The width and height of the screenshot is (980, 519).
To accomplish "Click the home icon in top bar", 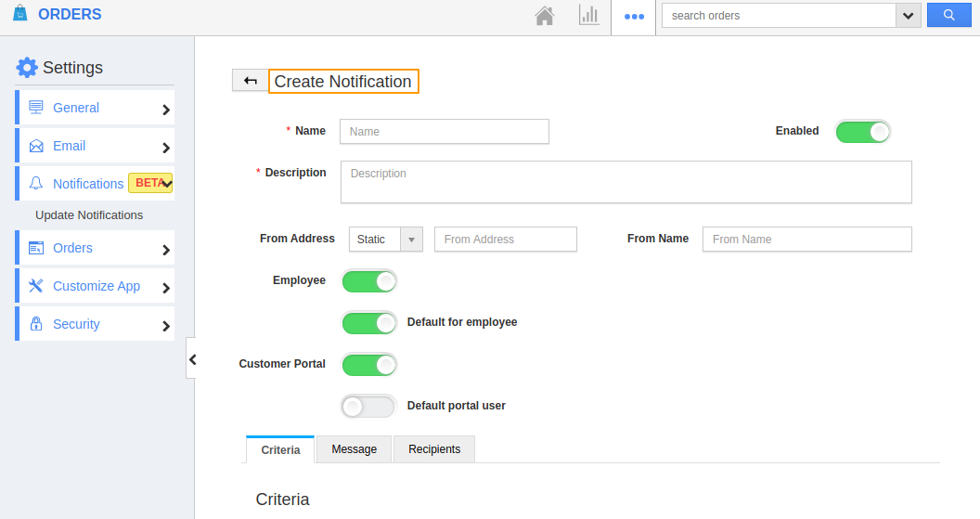I will click(x=545, y=16).
